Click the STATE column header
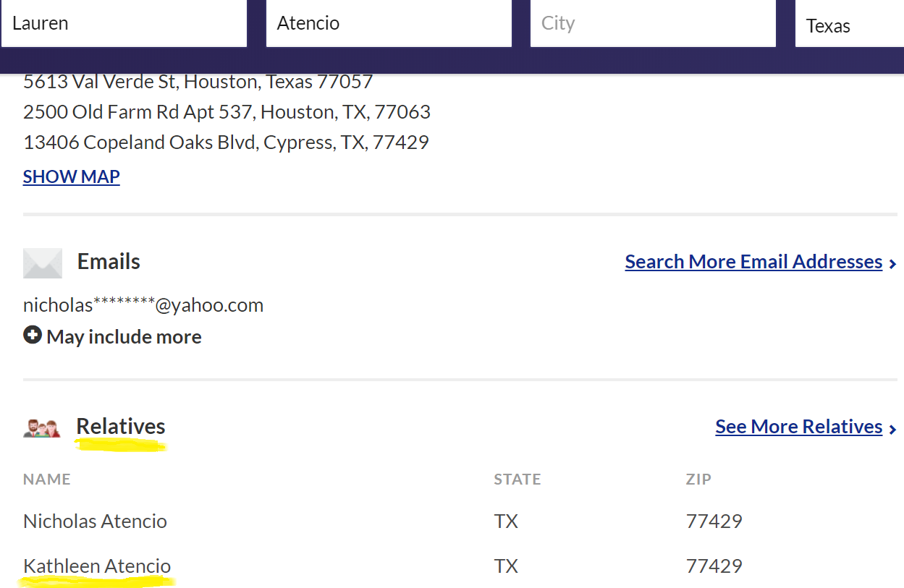Image resolution: width=904 pixels, height=588 pixels. click(x=518, y=480)
